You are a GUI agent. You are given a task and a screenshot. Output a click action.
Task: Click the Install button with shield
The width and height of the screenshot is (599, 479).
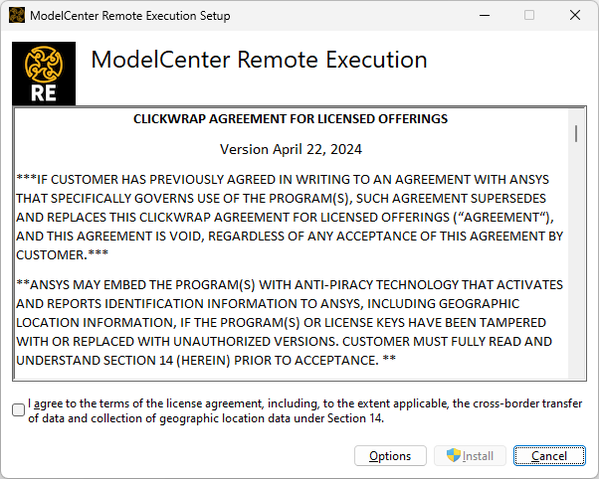pyautogui.click(x=470, y=455)
